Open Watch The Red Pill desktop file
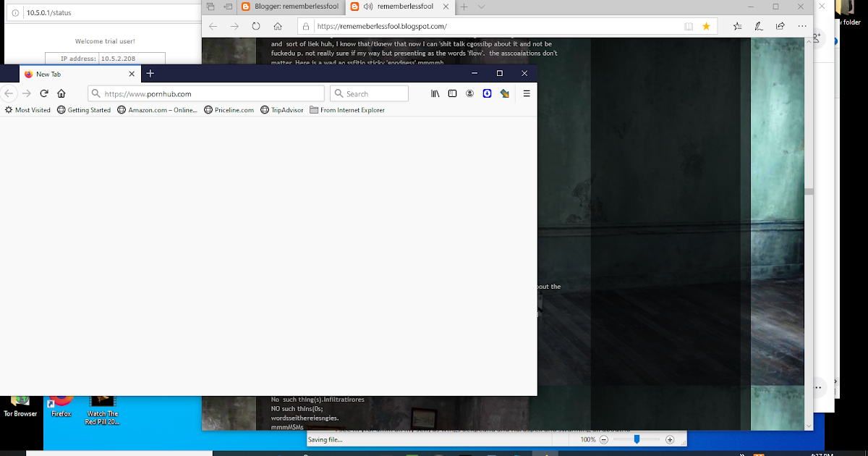The image size is (868, 456). coord(103,409)
